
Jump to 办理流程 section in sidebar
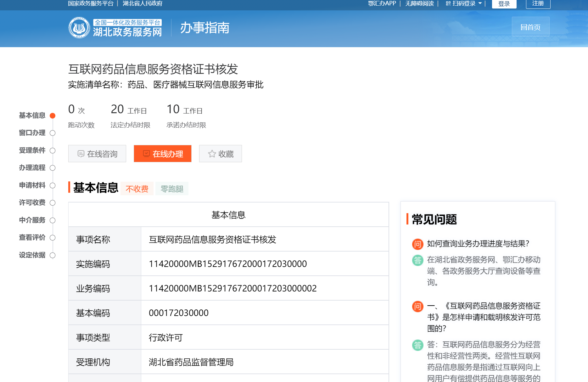(32, 168)
